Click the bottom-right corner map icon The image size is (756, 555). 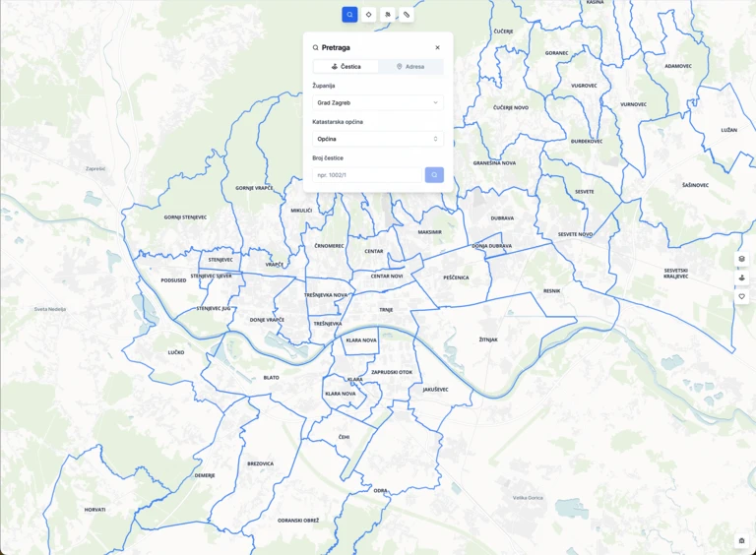point(741,540)
